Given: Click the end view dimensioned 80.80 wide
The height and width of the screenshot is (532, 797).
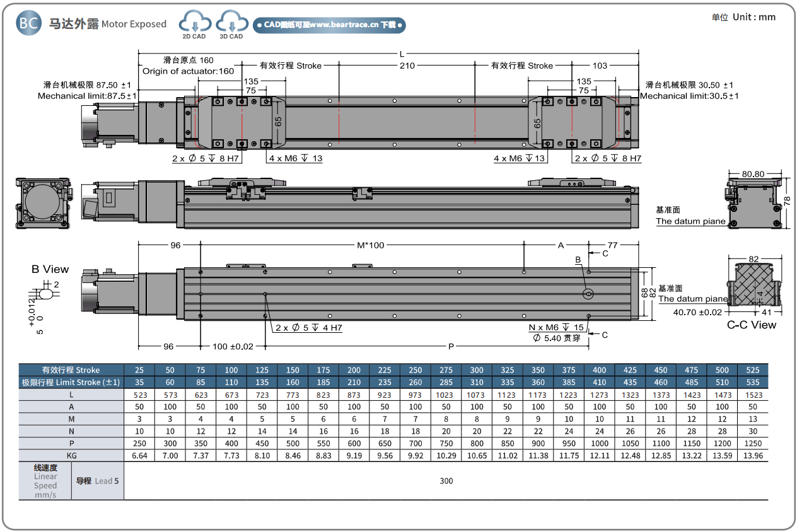Looking at the screenshot, I should coord(754,202).
